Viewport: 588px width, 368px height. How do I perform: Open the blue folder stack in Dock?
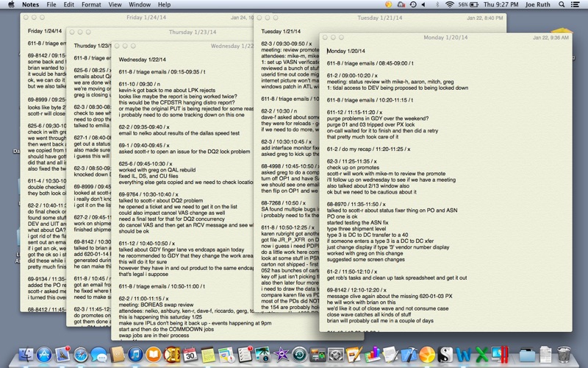pyautogui.click(x=527, y=355)
